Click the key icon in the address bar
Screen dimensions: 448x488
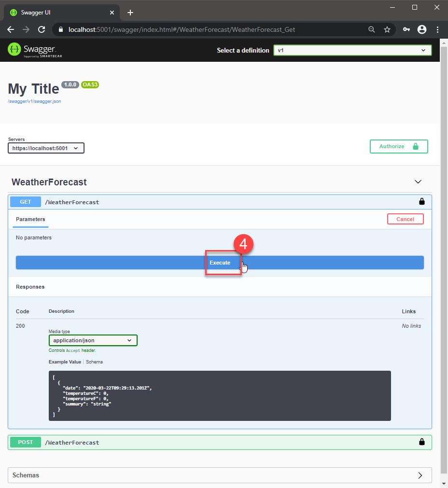click(406, 29)
